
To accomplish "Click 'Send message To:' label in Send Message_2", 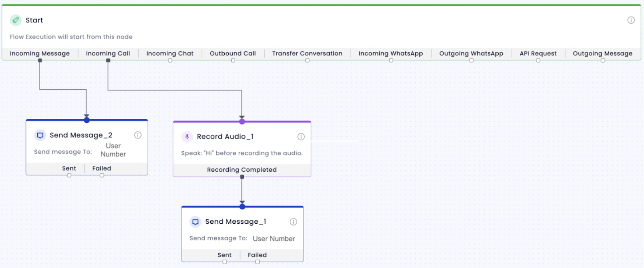I will (x=63, y=152).
